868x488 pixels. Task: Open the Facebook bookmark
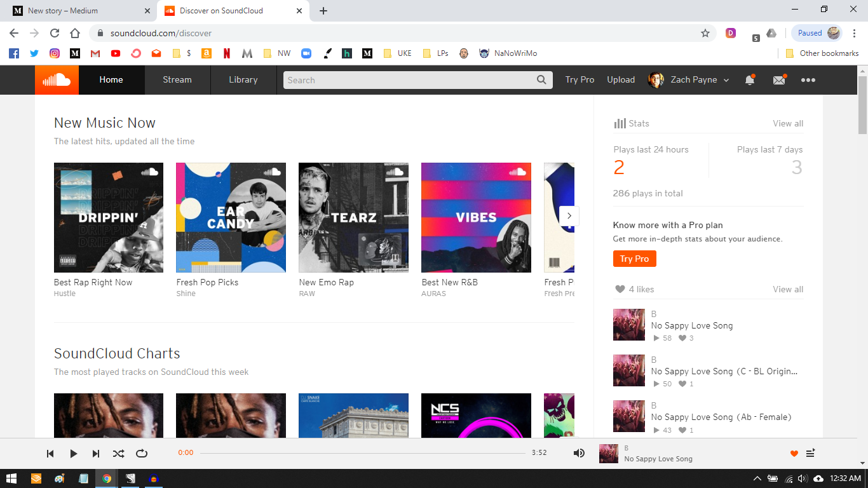[x=14, y=53]
